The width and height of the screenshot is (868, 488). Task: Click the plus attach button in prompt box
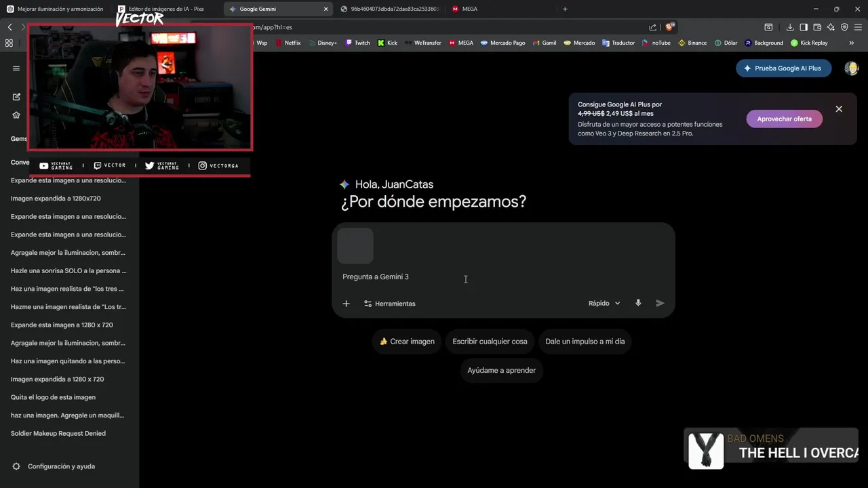346,304
